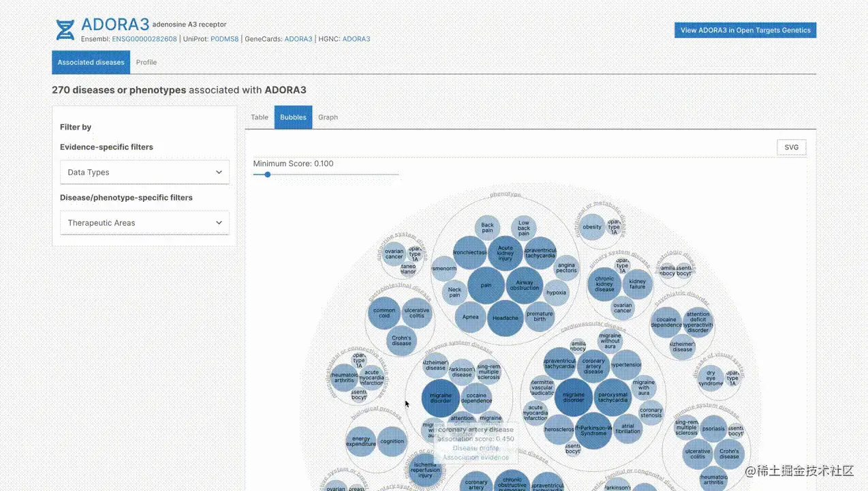Select the migraine with aura bubble
Viewport: 868px width, 491px height.
point(643,388)
